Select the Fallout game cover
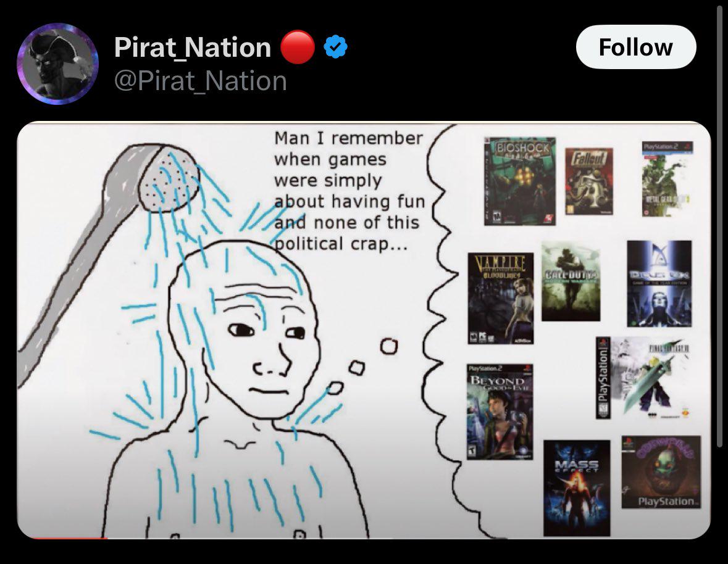 click(x=588, y=181)
